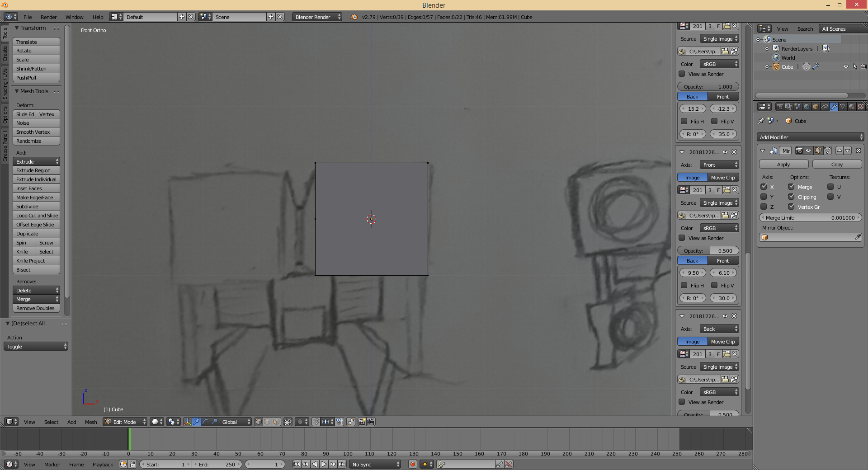The width and height of the screenshot is (868, 470).
Task: Toggle Cube visibility eye in outliner
Action: point(845,66)
